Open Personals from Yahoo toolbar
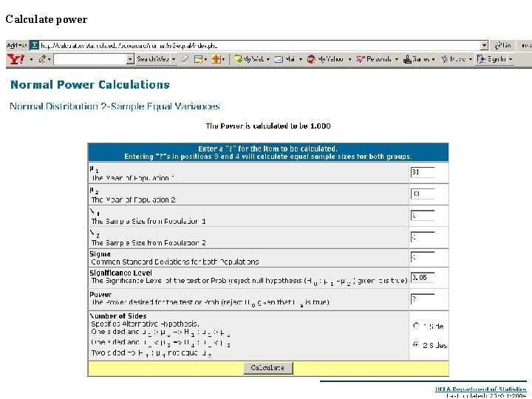 point(374,59)
